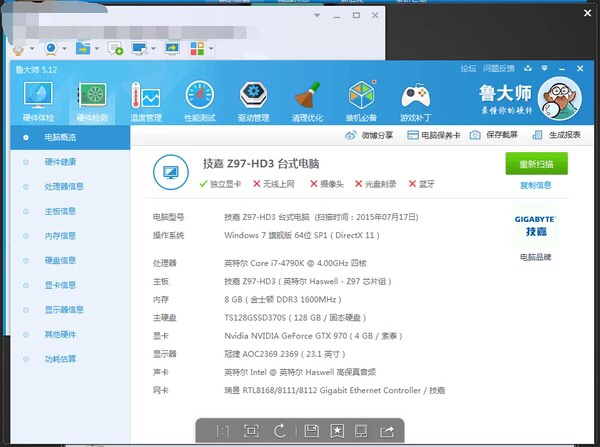Open 驱动管理 driver management
This screenshot has width=600, height=447.
pos(253,101)
